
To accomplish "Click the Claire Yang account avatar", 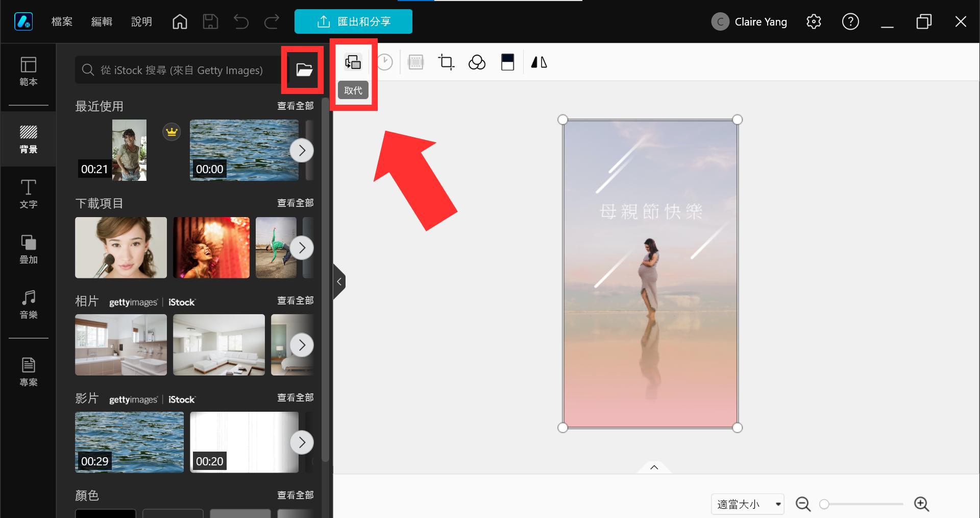I will point(720,21).
